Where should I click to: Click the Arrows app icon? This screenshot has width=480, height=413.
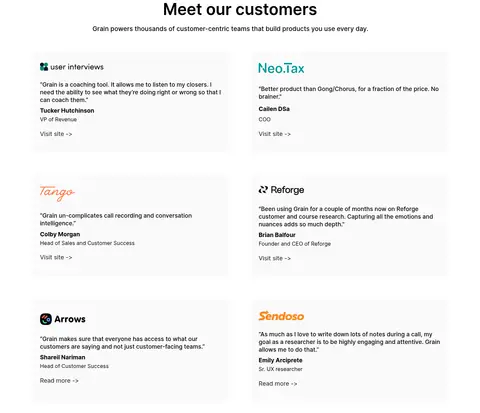click(x=46, y=319)
